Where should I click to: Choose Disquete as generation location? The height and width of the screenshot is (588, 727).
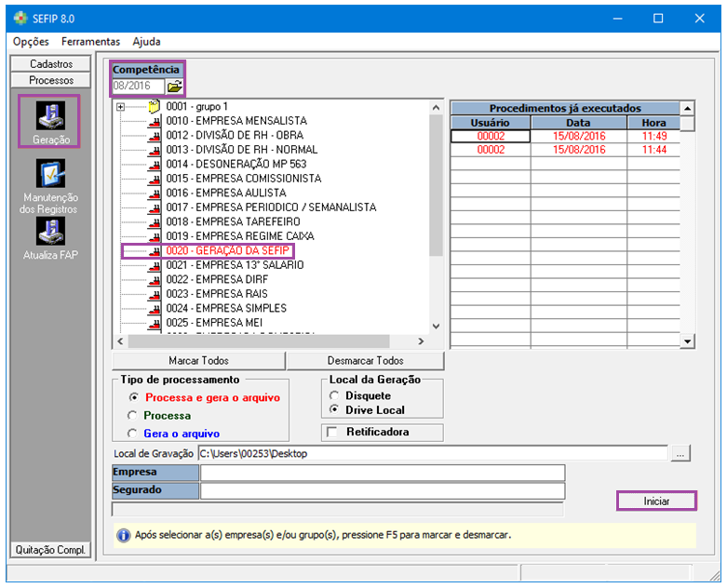(334, 395)
